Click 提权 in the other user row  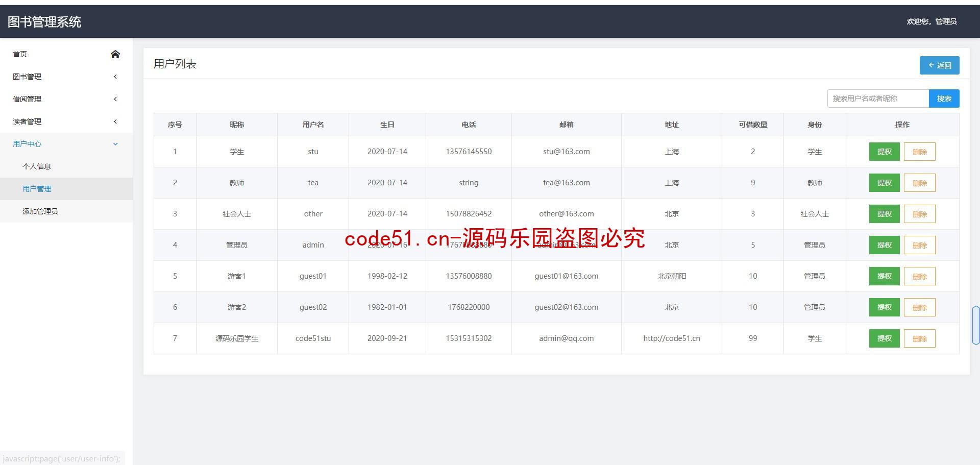(884, 214)
